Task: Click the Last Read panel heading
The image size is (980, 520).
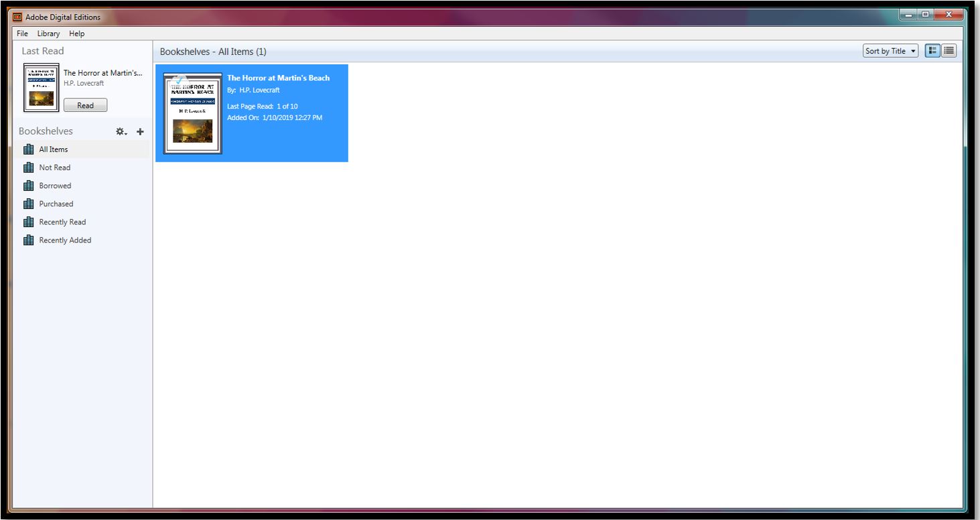Action: [43, 51]
